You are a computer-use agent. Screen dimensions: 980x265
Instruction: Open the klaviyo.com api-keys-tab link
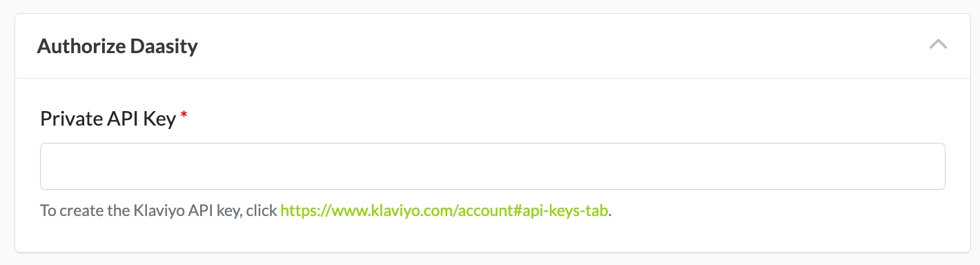point(444,210)
